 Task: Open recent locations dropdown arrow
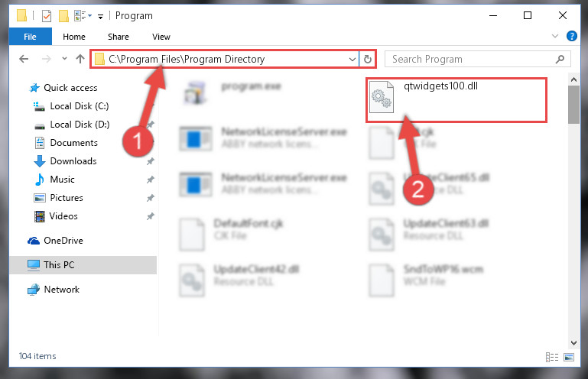pyautogui.click(x=64, y=59)
